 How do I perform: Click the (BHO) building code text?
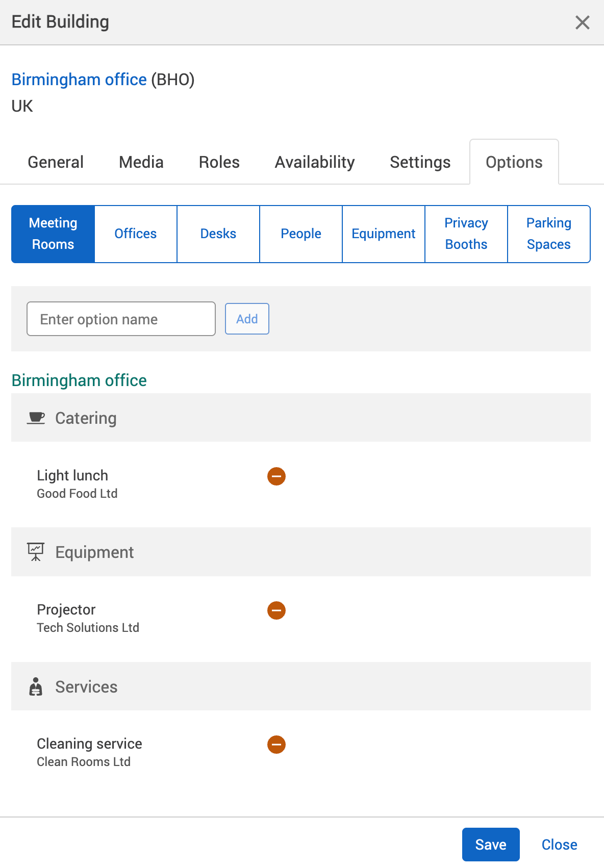pos(173,80)
